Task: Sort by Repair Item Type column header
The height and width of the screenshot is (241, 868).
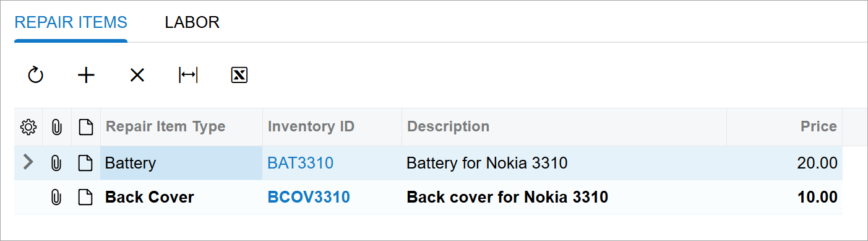Action: click(x=165, y=127)
